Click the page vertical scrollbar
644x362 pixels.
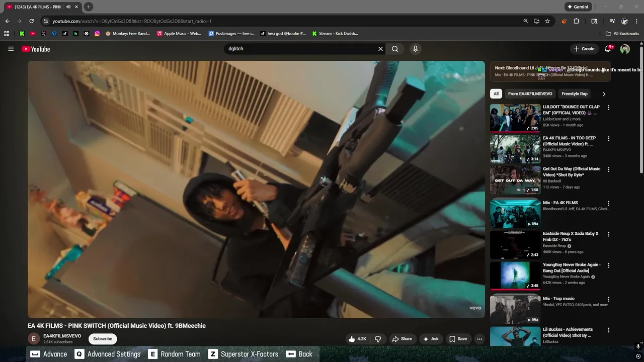[641, 110]
